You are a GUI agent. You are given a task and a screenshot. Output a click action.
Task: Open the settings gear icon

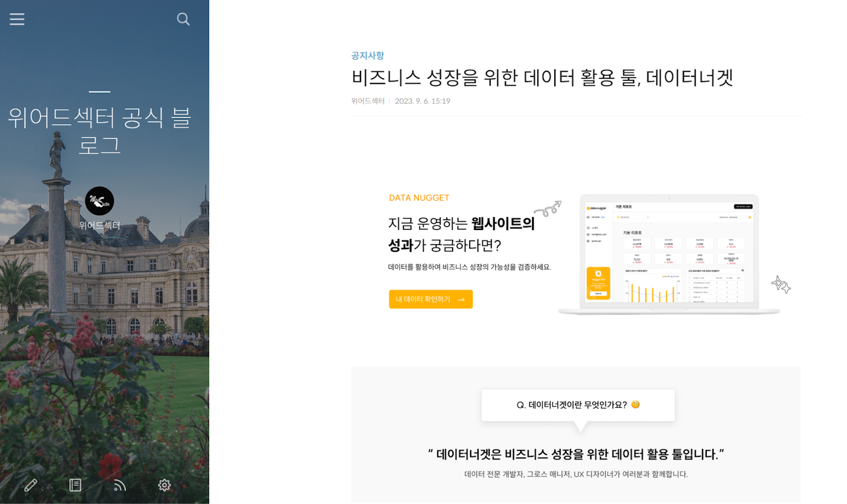pos(165,485)
